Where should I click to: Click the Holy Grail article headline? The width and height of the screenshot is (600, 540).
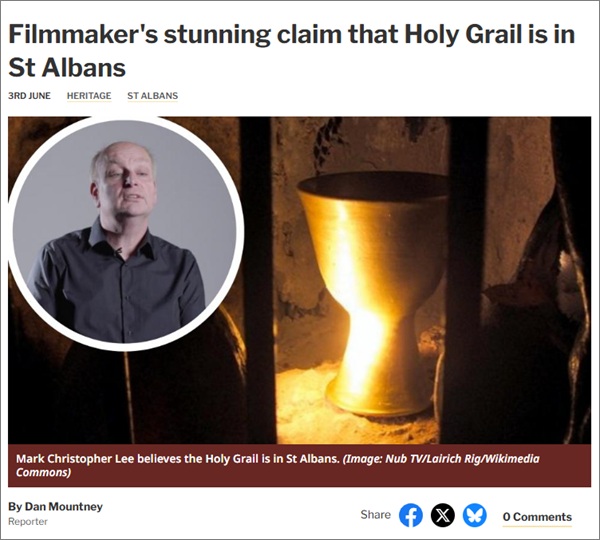point(291,51)
